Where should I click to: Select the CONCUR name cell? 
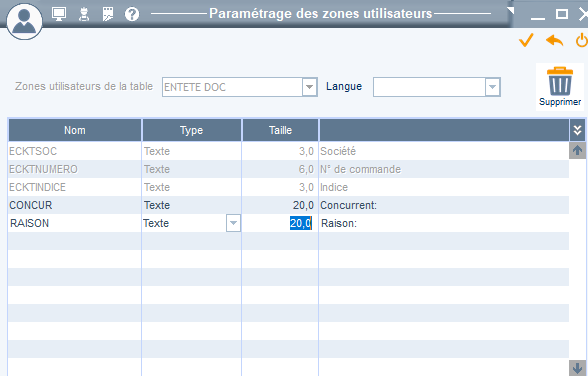(75, 205)
